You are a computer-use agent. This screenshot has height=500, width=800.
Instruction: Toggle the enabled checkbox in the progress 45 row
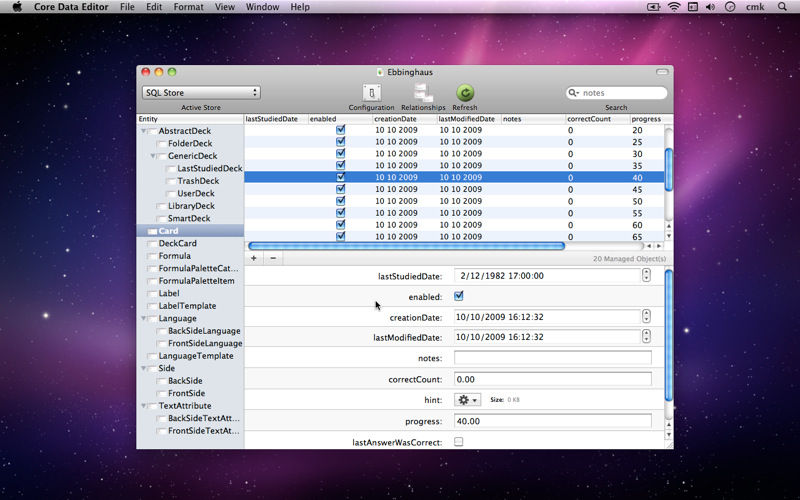pyautogui.click(x=340, y=189)
